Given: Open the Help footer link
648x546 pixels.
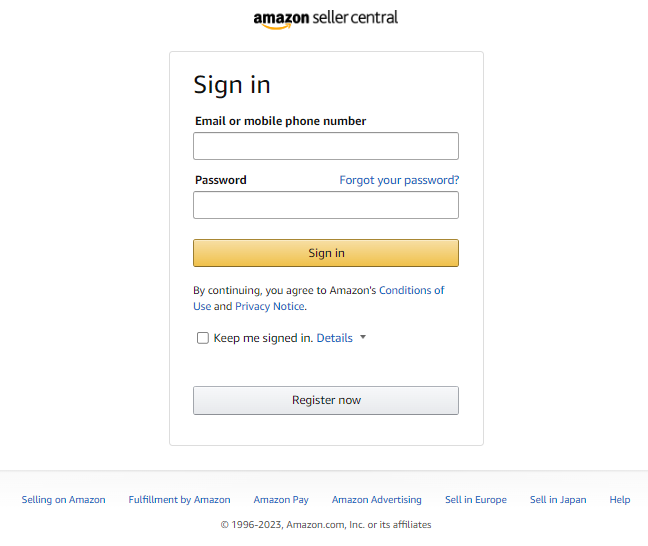Looking at the screenshot, I should [619, 500].
